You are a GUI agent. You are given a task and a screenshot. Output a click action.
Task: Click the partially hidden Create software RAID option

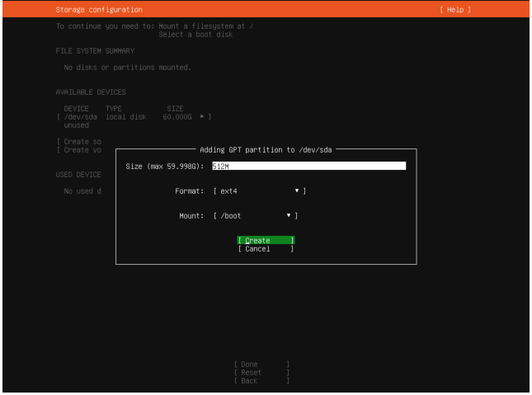click(80, 142)
